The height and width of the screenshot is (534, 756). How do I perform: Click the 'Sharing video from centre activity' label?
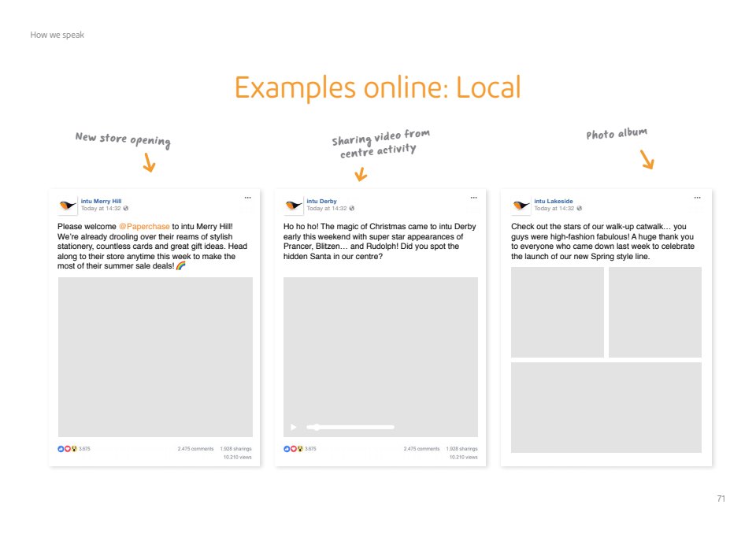(380, 144)
